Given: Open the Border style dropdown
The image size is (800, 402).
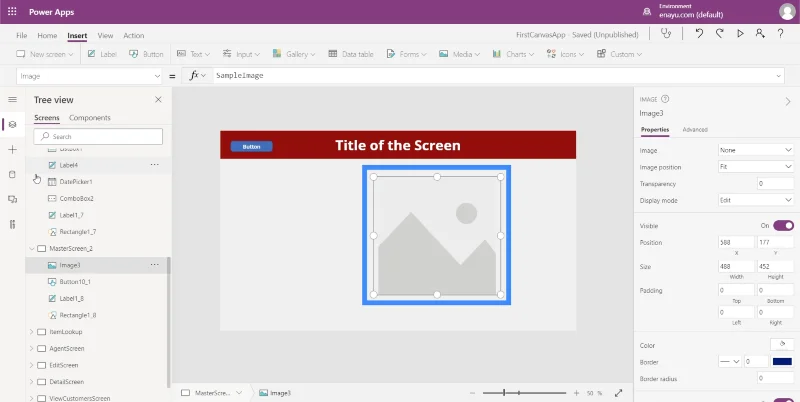Looking at the screenshot, I should point(730,362).
